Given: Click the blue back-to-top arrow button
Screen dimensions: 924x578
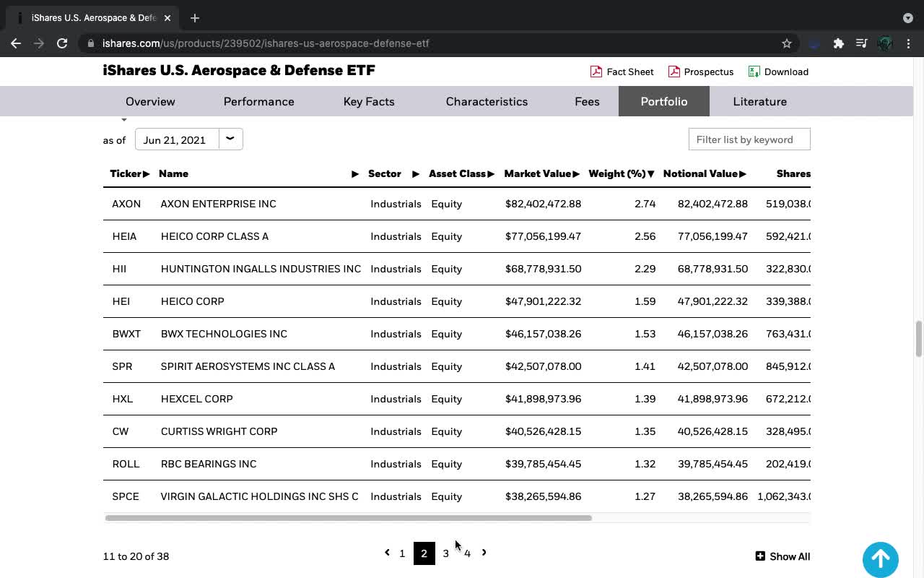Looking at the screenshot, I should pyautogui.click(x=880, y=559).
